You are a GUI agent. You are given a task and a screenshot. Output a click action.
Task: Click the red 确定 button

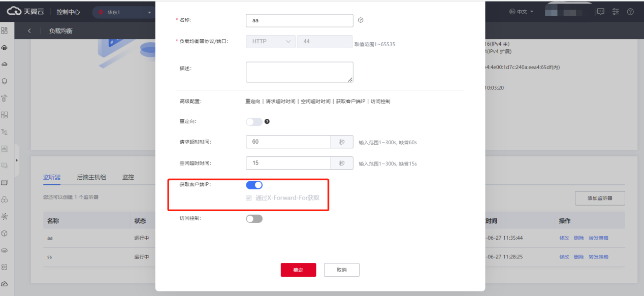coord(298,270)
